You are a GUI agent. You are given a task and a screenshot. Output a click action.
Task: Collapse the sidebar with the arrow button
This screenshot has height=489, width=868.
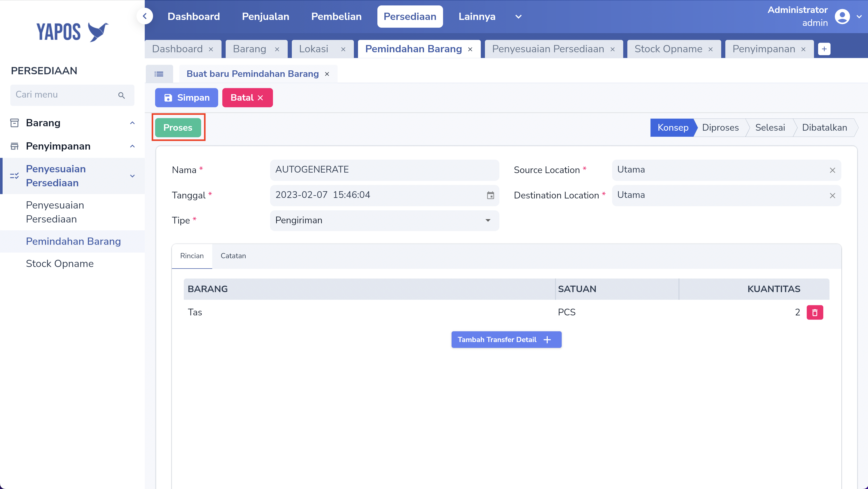[x=144, y=16]
